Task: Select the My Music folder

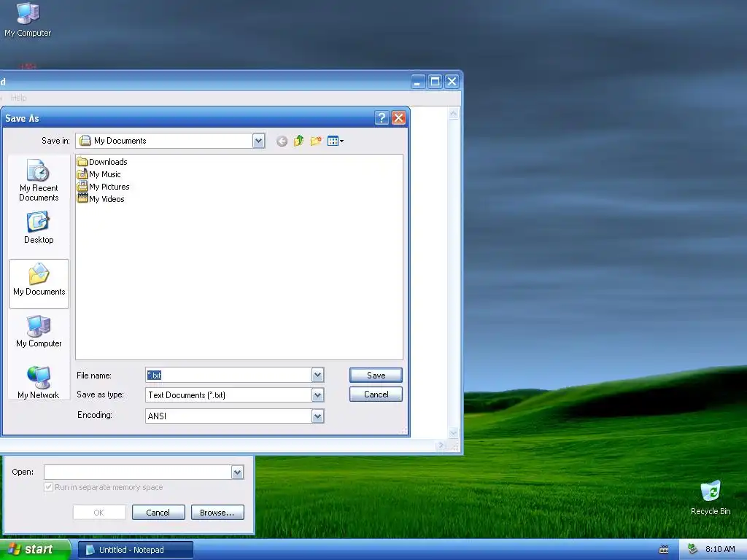Action: coord(99,174)
